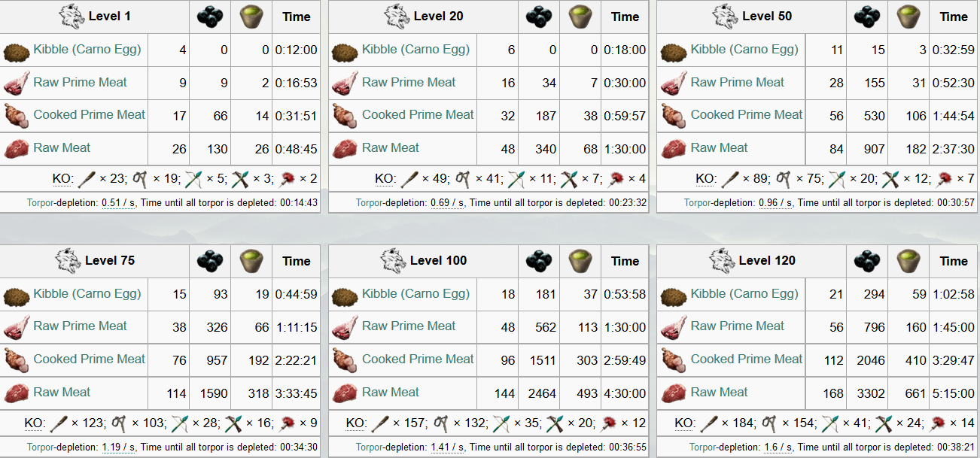Screen dimensions: 980x458
Task: Click the direwolf icon beside Level 100
Action: click(x=394, y=261)
